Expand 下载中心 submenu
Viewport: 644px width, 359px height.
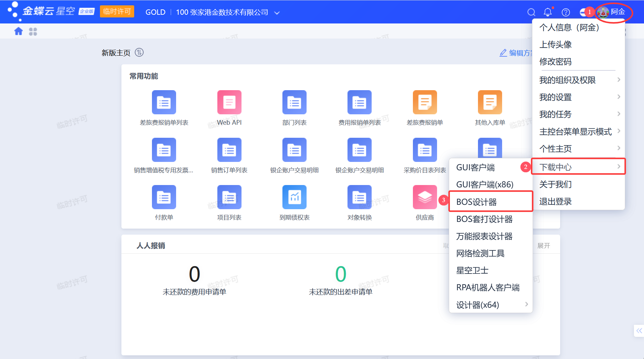579,167
